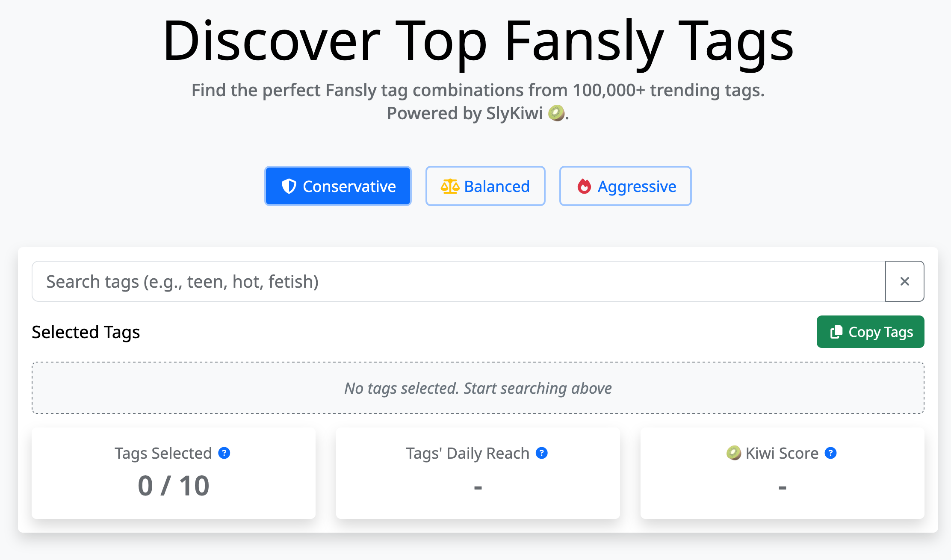Image resolution: width=951 pixels, height=560 pixels.
Task: Open the Kiwi Score help tooltip
Action: (x=830, y=454)
